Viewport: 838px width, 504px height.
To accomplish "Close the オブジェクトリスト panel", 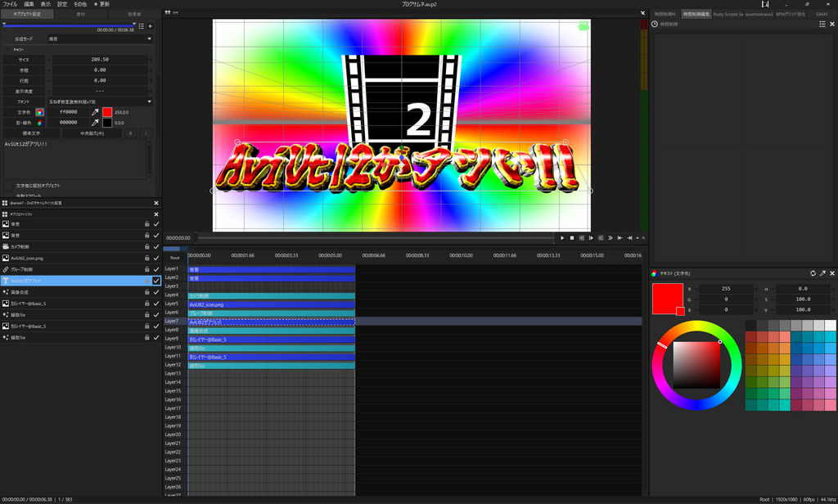I will pos(156,214).
